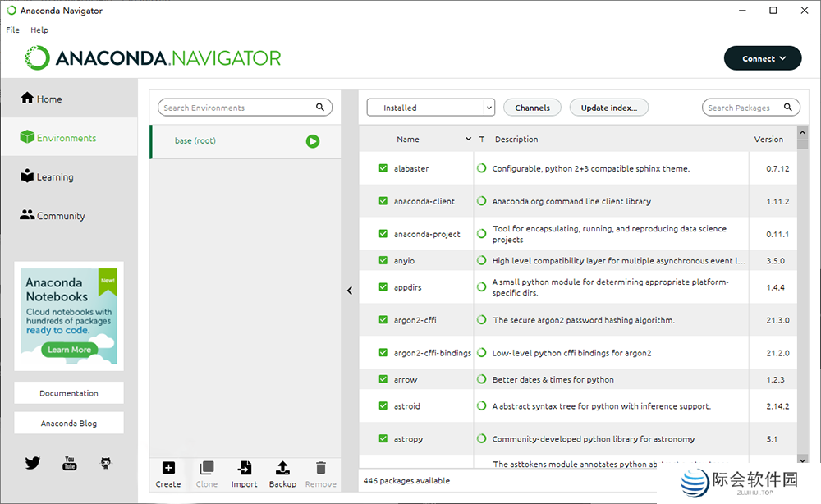Open the YouTube icon link
This screenshot has width=821, height=504.
click(x=70, y=463)
